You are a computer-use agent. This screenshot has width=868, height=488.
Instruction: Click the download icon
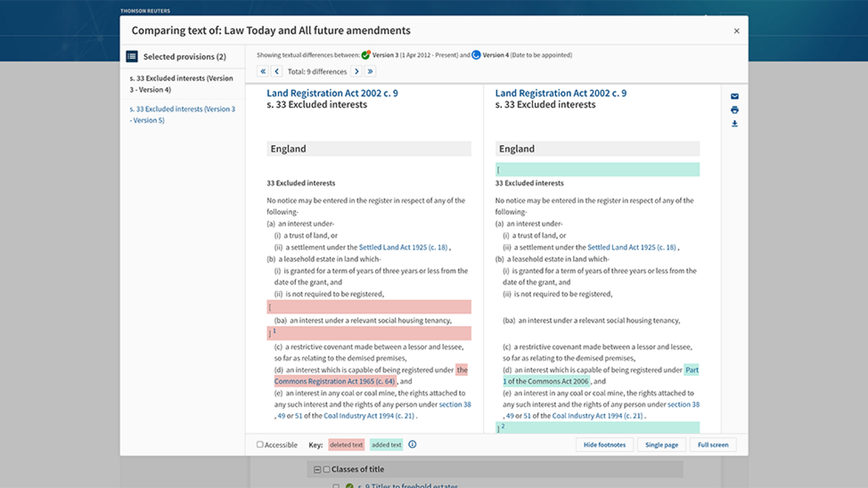[x=734, y=124]
